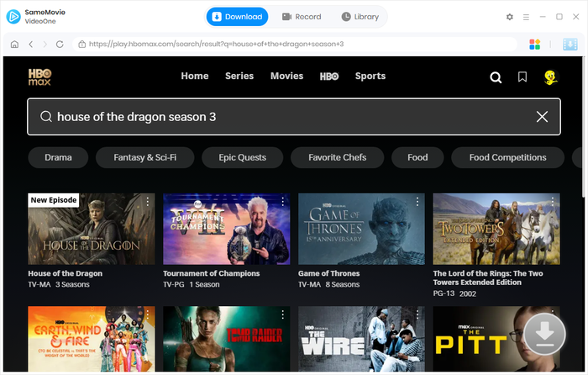Open Earth, Wind & Fire thumbnail

point(91,339)
